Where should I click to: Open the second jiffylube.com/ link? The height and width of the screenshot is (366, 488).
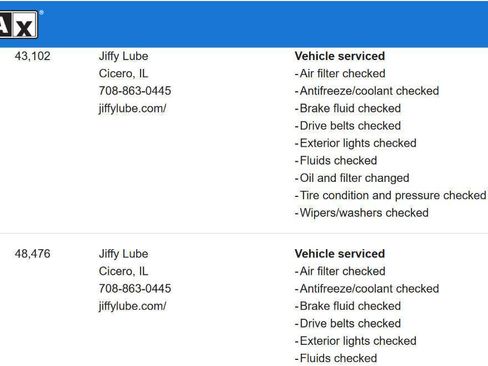(132, 306)
